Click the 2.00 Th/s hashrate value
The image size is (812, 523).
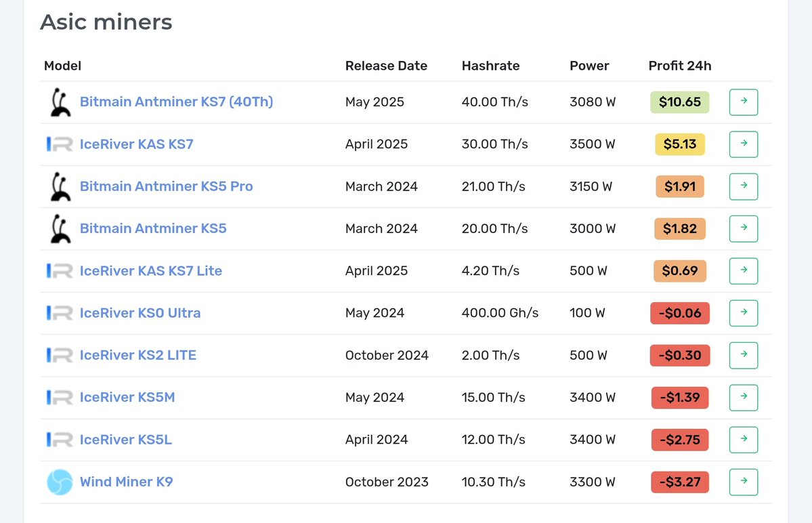click(490, 355)
